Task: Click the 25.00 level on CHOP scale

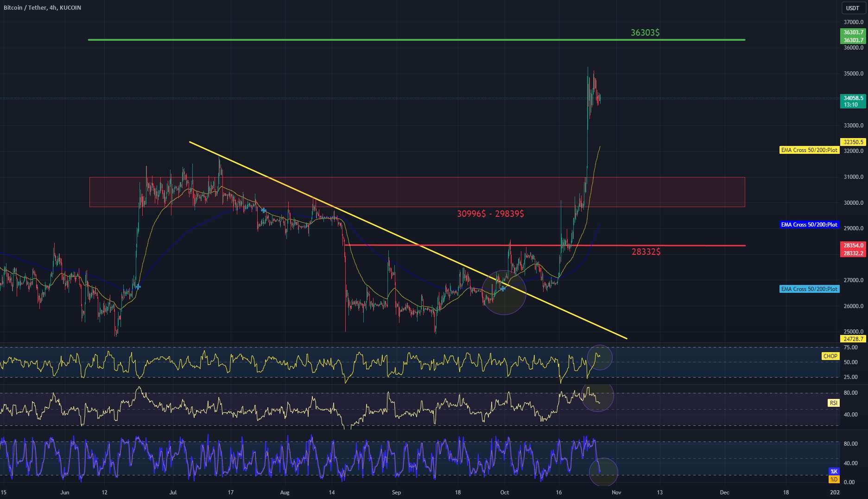Action: 850,377
